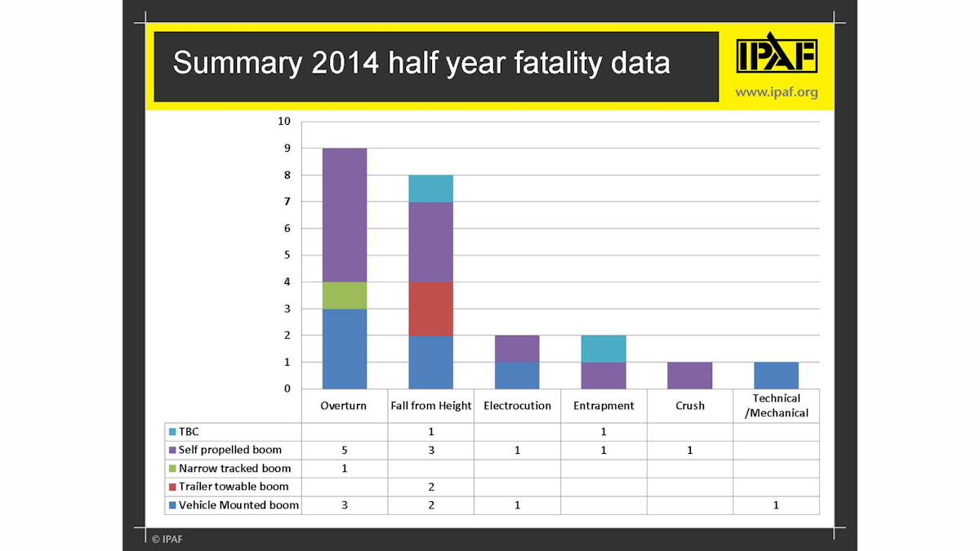Click the green Narrow tracked boom bar segment
The image size is (980, 551).
coord(345,294)
